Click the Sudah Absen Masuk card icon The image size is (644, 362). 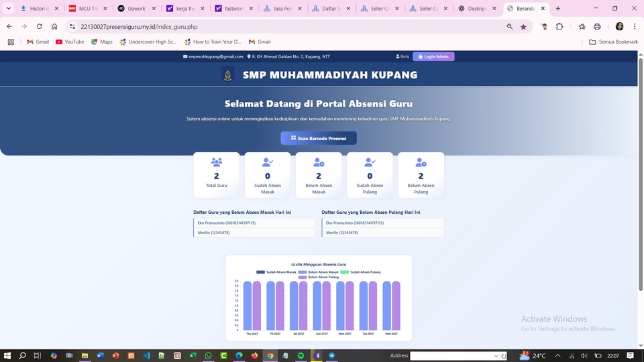pyautogui.click(x=268, y=162)
